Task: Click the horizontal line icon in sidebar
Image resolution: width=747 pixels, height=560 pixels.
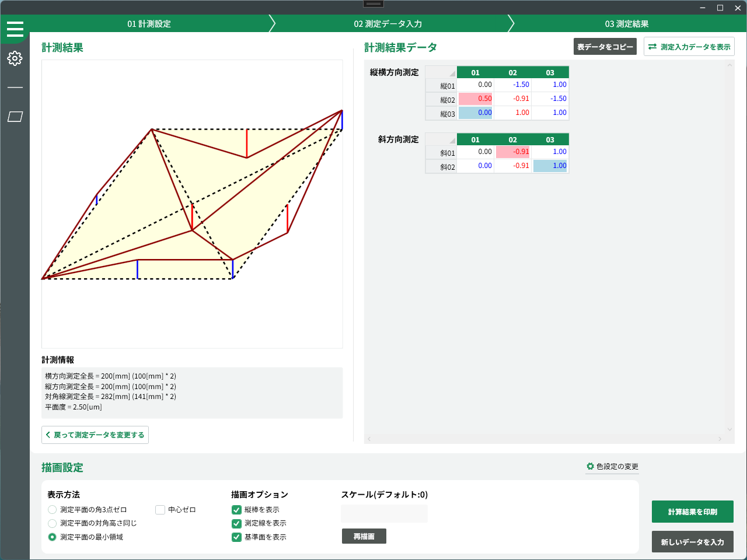Action: pyautogui.click(x=15, y=87)
